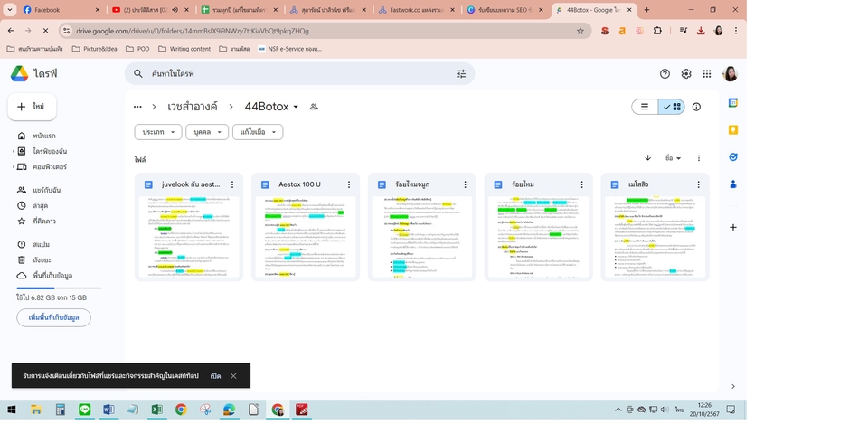
Task: Open บุคคล people filter dropdown
Action: point(207,132)
